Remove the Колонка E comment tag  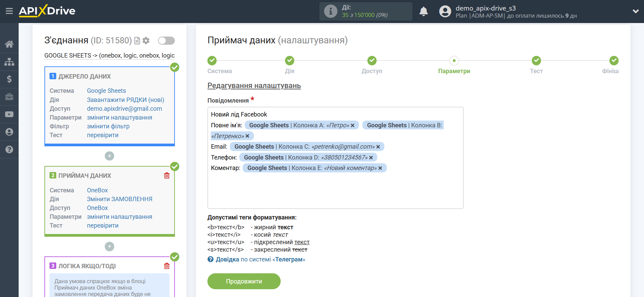coord(380,168)
